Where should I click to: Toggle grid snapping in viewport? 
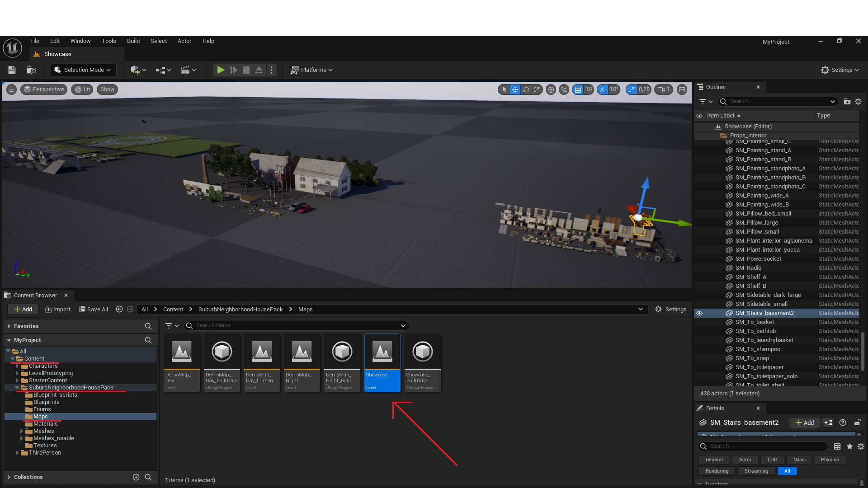578,89
